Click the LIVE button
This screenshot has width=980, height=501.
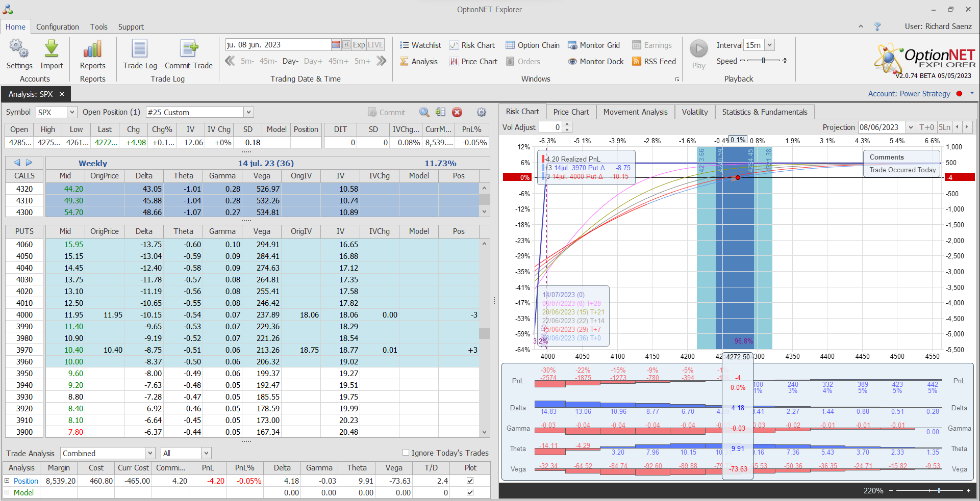pos(375,45)
